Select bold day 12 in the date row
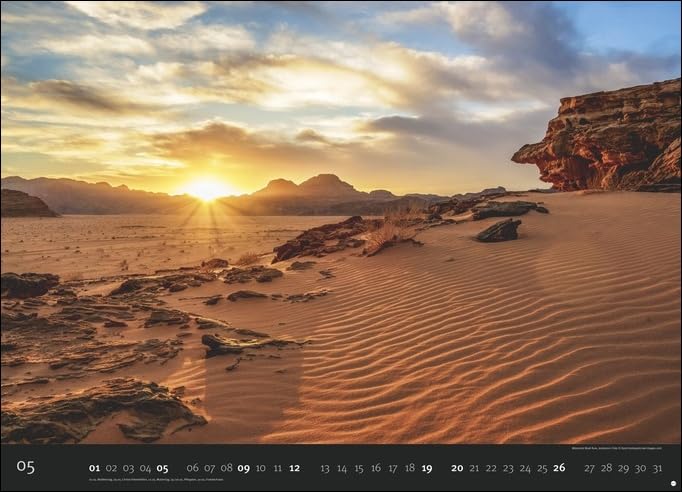Image resolution: width=682 pixels, height=492 pixels. (x=294, y=468)
